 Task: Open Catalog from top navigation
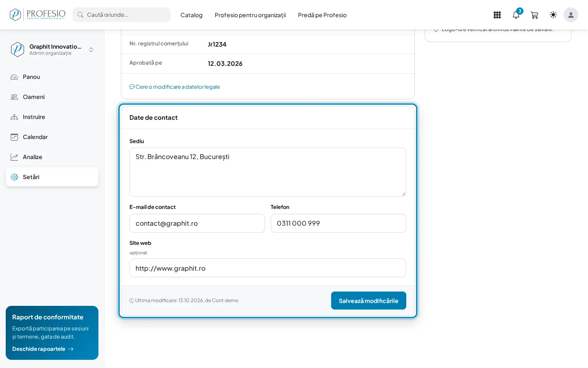[192, 15]
